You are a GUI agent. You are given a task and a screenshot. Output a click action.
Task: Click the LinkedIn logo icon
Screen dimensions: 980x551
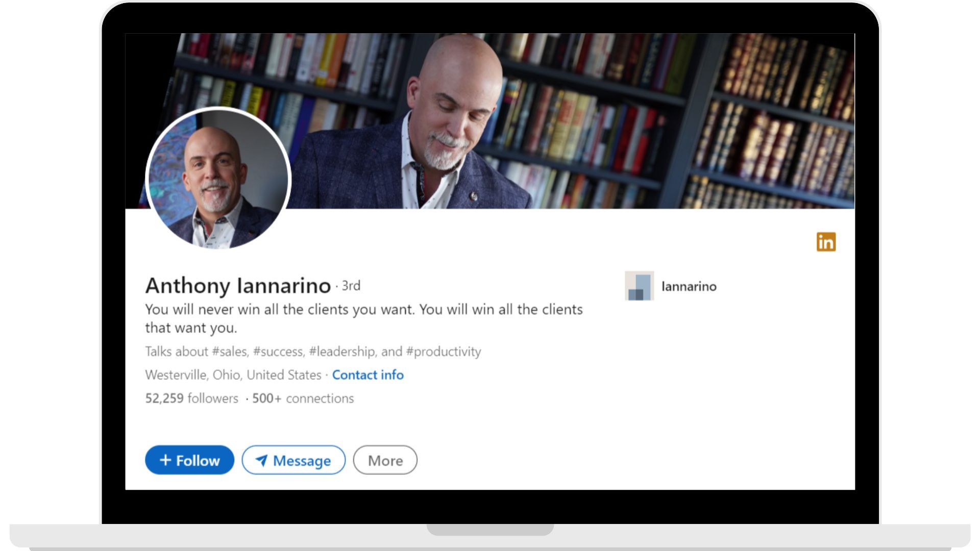(x=827, y=242)
